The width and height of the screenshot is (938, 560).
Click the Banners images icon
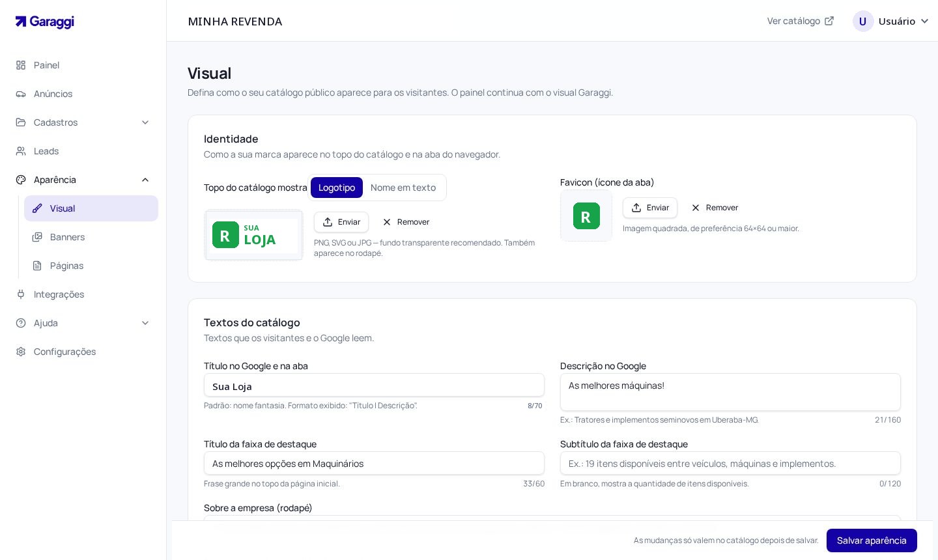pyautogui.click(x=37, y=237)
